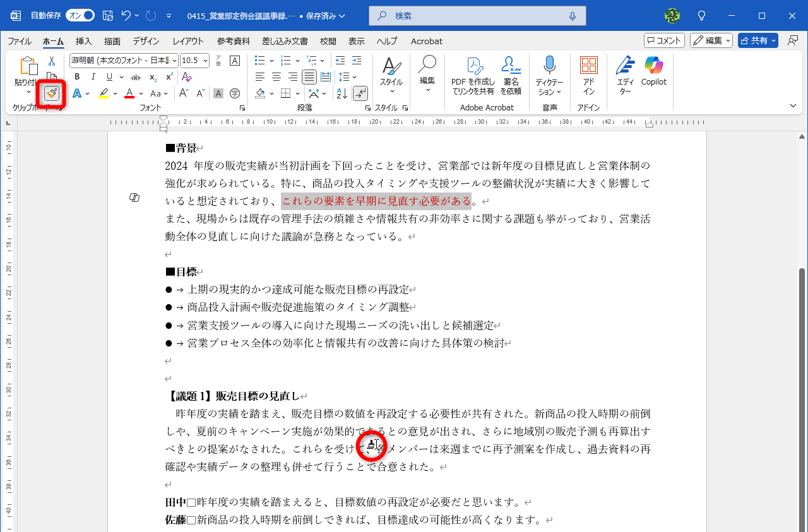Click the 並べ替え (sort) icon

(x=342, y=93)
